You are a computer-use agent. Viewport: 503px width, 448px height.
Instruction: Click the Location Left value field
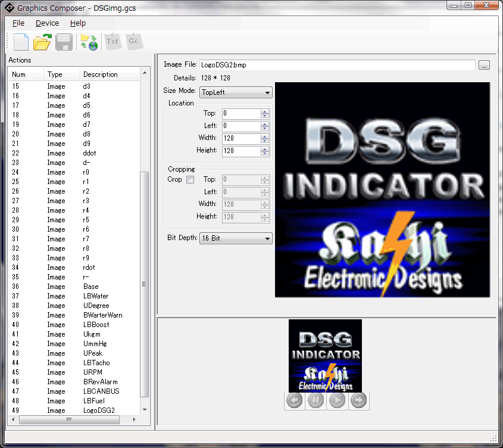pos(241,126)
